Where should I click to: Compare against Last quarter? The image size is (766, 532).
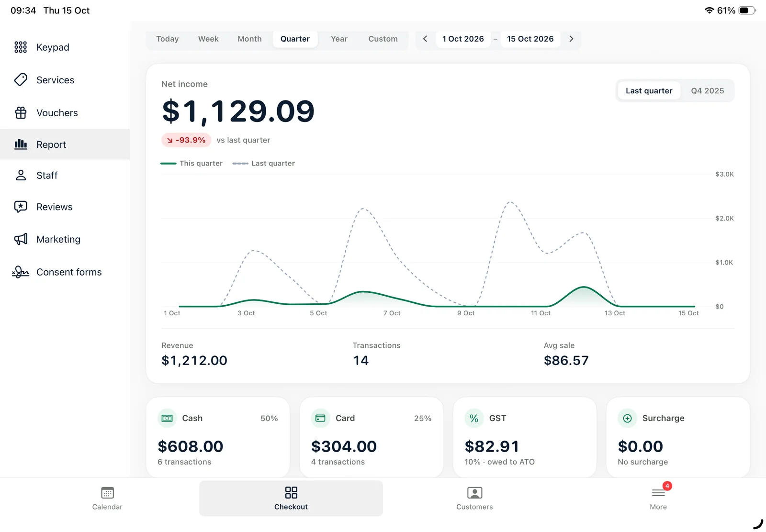649,90
